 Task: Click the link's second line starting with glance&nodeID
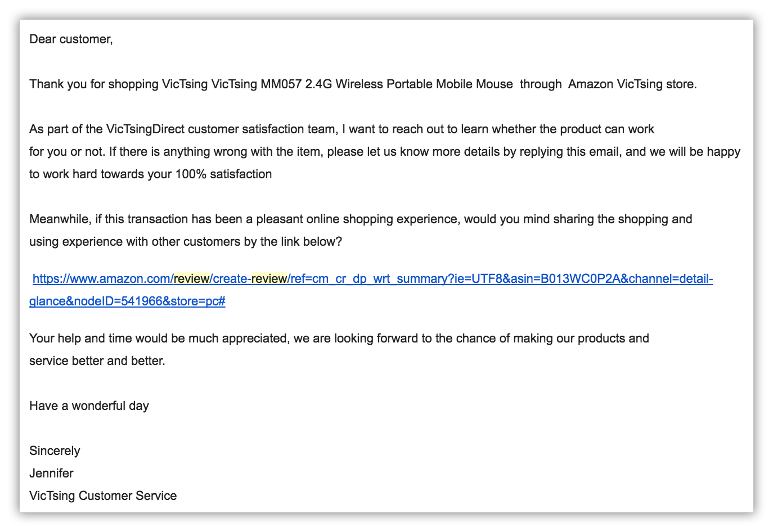pyautogui.click(x=127, y=301)
